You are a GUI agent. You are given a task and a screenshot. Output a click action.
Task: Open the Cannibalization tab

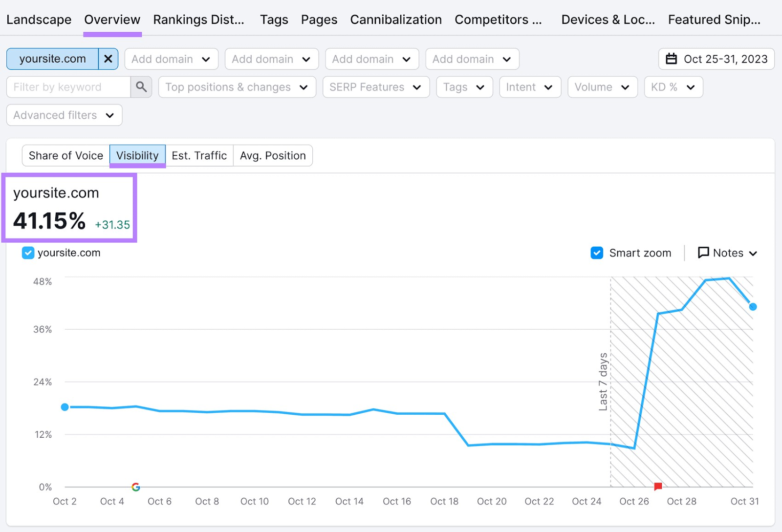click(396, 20)
